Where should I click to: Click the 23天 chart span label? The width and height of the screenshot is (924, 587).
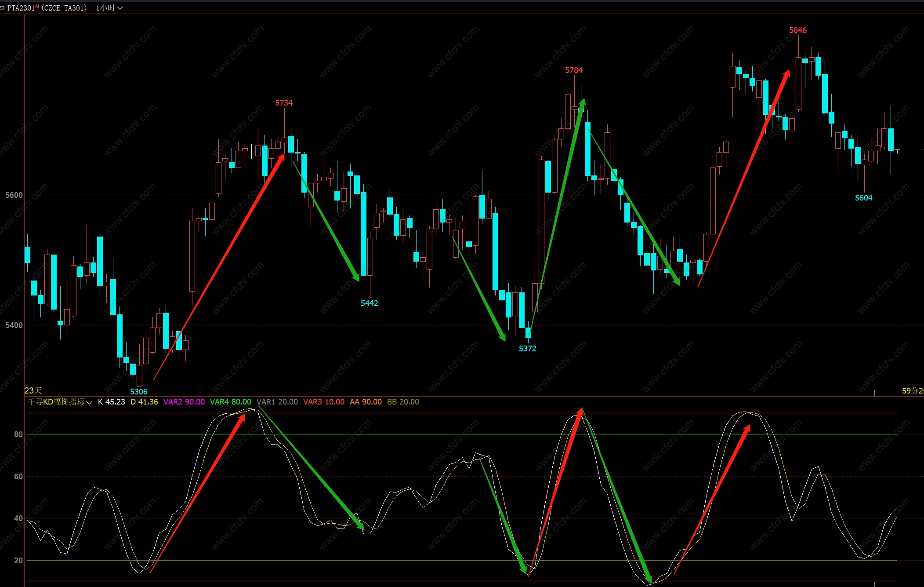pos(33,390)
